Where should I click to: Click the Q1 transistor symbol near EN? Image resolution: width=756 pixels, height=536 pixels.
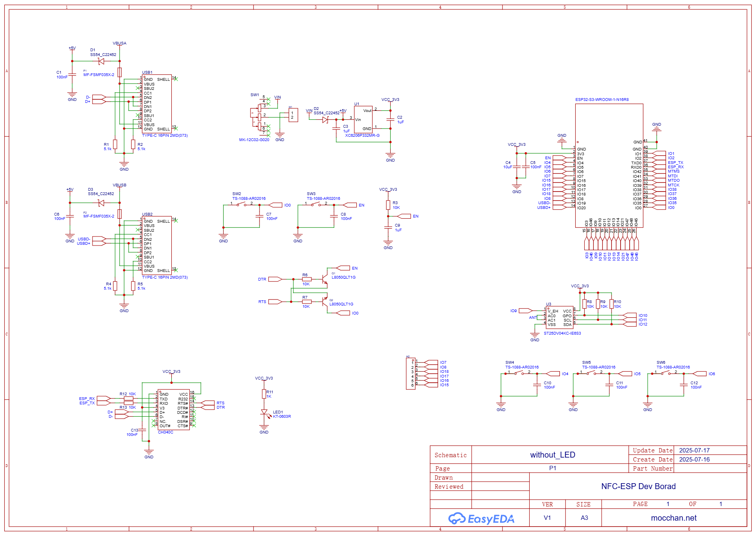click(325, 279)
